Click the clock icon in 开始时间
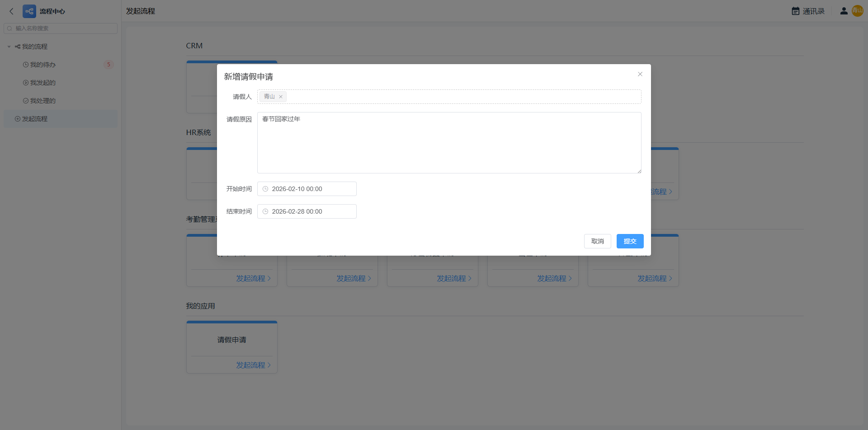868x430 pixels. (x=265, y=189)
